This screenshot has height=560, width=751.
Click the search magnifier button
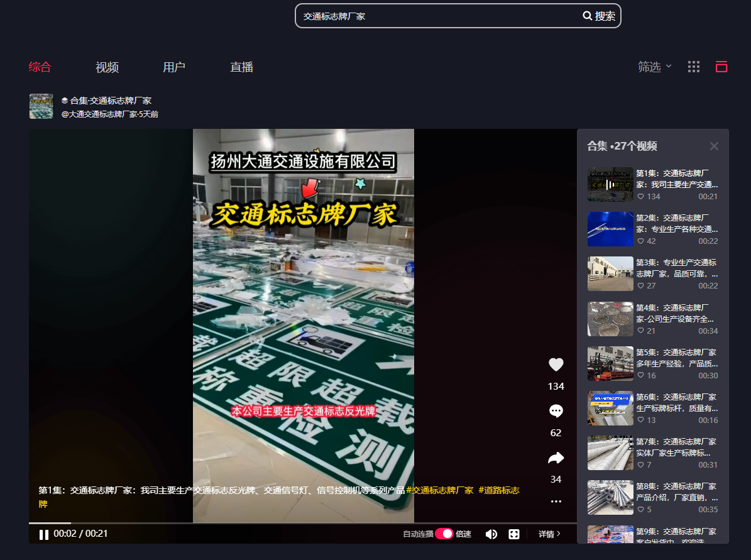pyautogui.click(x=599, y=16)
